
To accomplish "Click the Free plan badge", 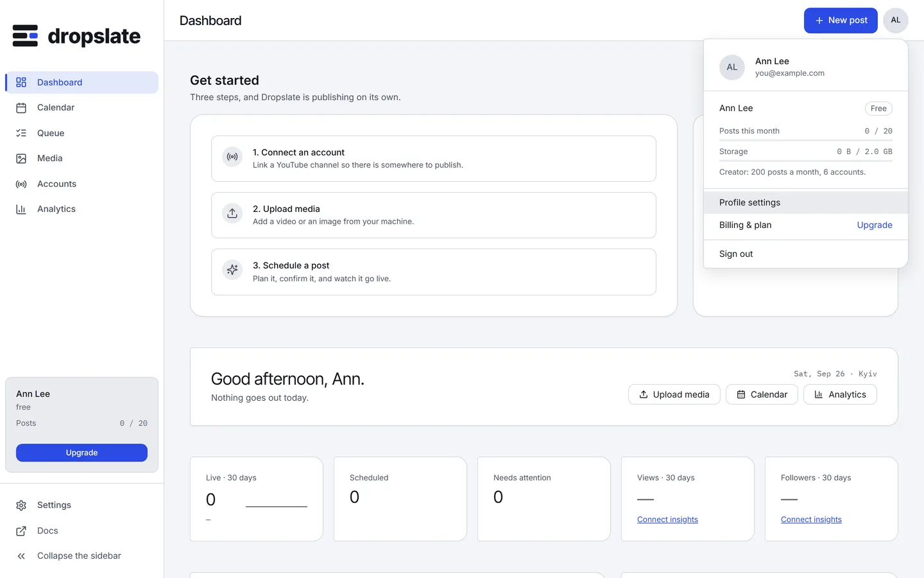I will click(x=878, y=109).
